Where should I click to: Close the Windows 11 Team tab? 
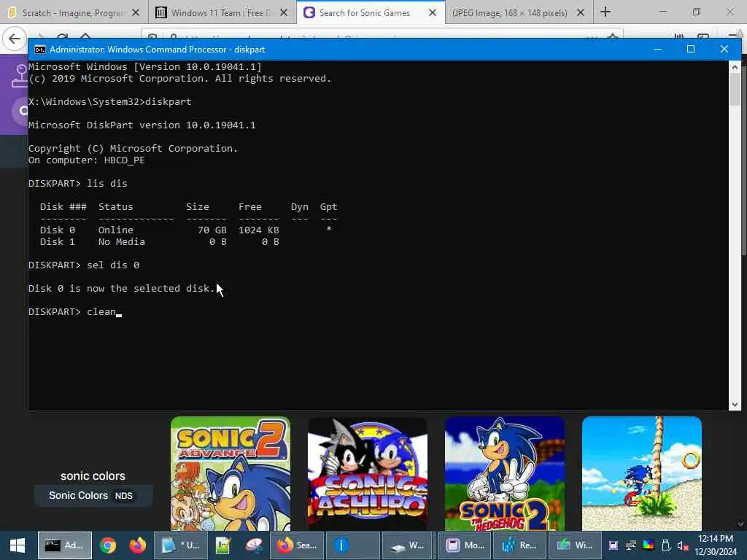tap(284, 13)
